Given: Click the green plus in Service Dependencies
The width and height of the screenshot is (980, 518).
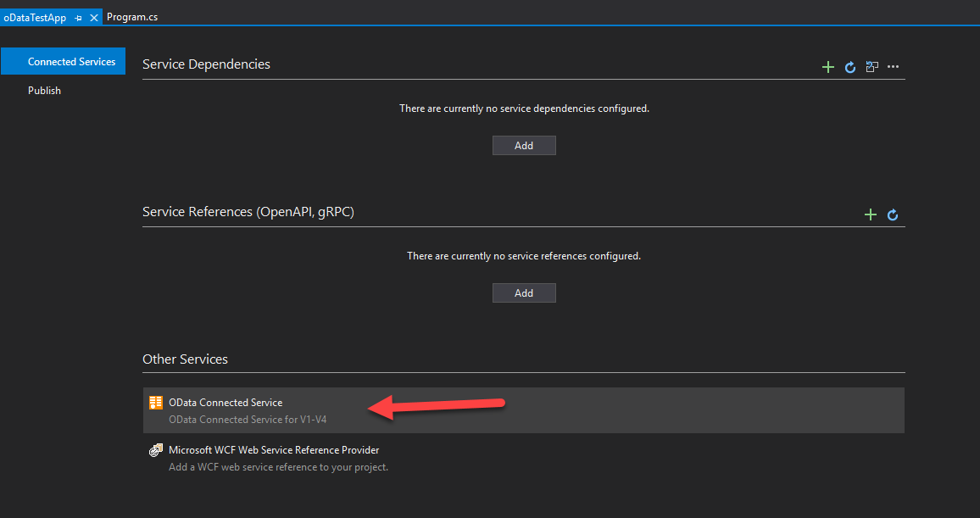Looking at the screenshot, I should pos(828,67).
